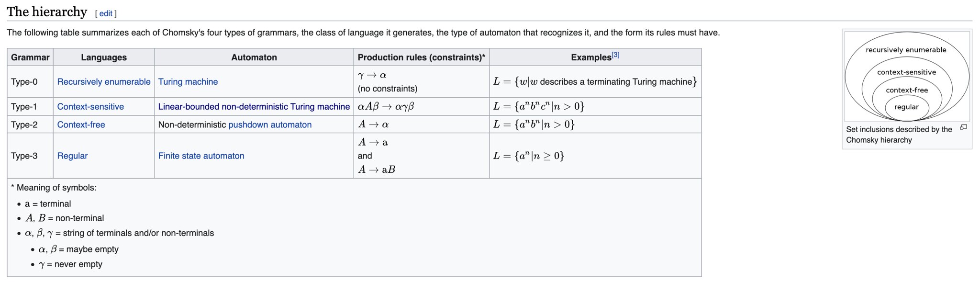Open Linear-bounded non-deterministic Turing machine link
This screenshot has height=282, width=980.
tap(254, 107)
